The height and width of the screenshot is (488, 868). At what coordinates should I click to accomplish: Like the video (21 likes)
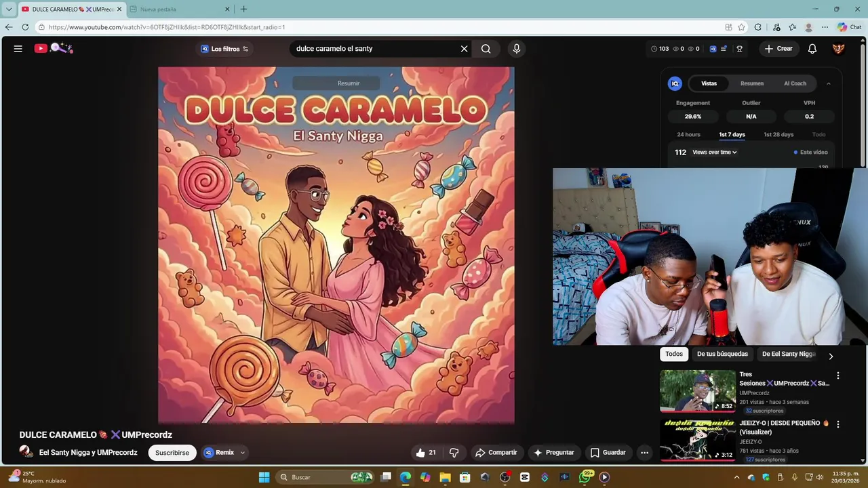(426, 453)
